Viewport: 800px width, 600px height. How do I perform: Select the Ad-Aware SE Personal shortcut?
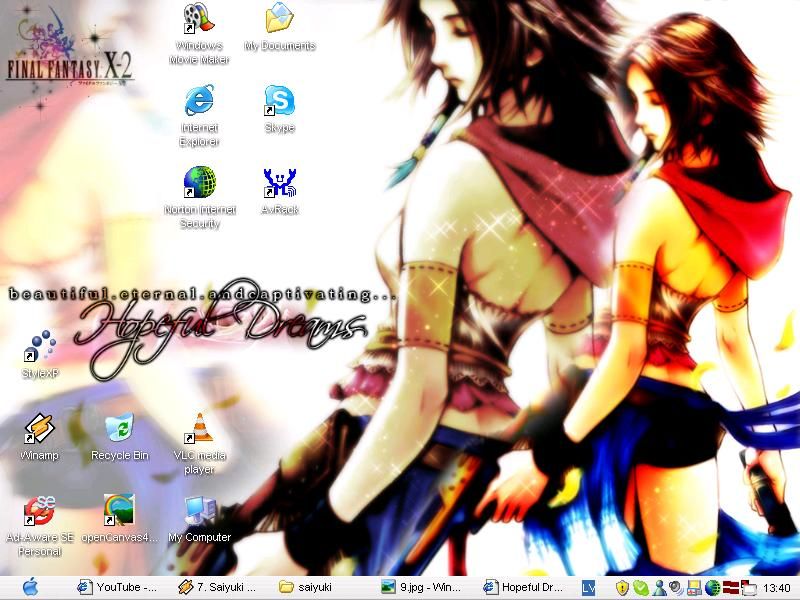40,526
